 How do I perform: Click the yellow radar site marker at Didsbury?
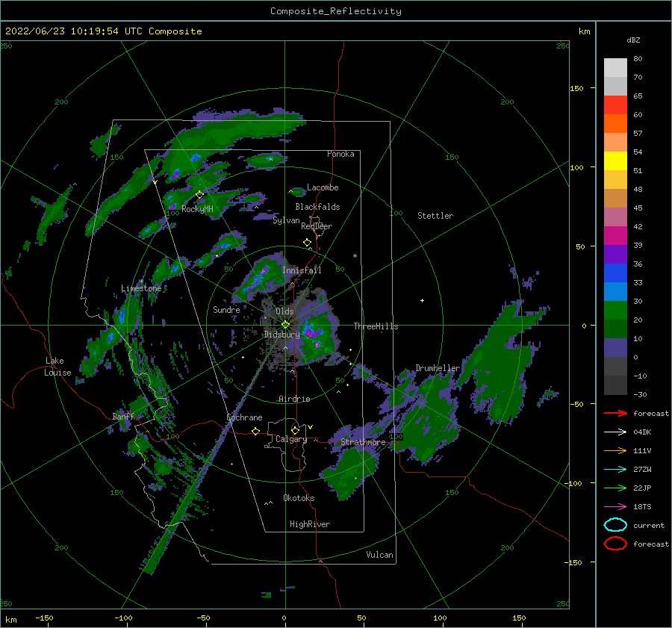285,325
